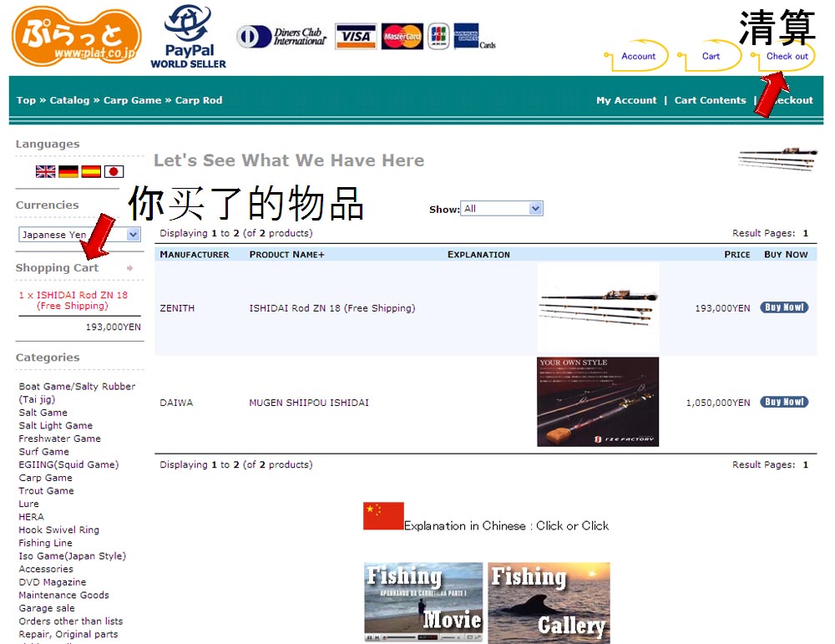Click the American Express card logo

[x=467, y=36]
